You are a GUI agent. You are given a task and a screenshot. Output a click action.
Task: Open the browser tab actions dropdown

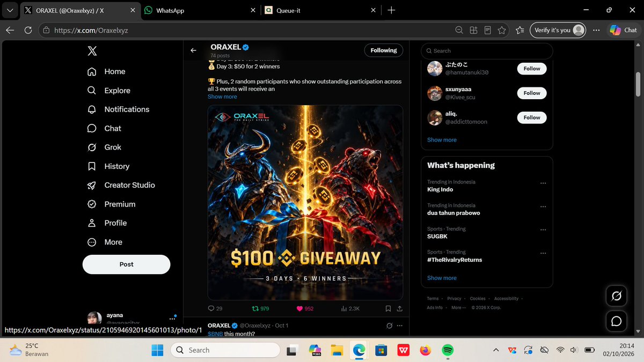10,10
